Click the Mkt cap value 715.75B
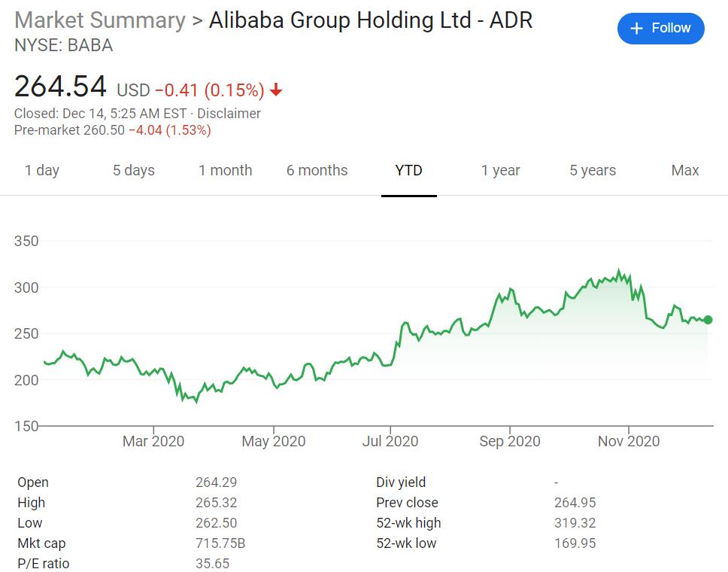This screenshot has height=572, width=728. pos(220,543)
